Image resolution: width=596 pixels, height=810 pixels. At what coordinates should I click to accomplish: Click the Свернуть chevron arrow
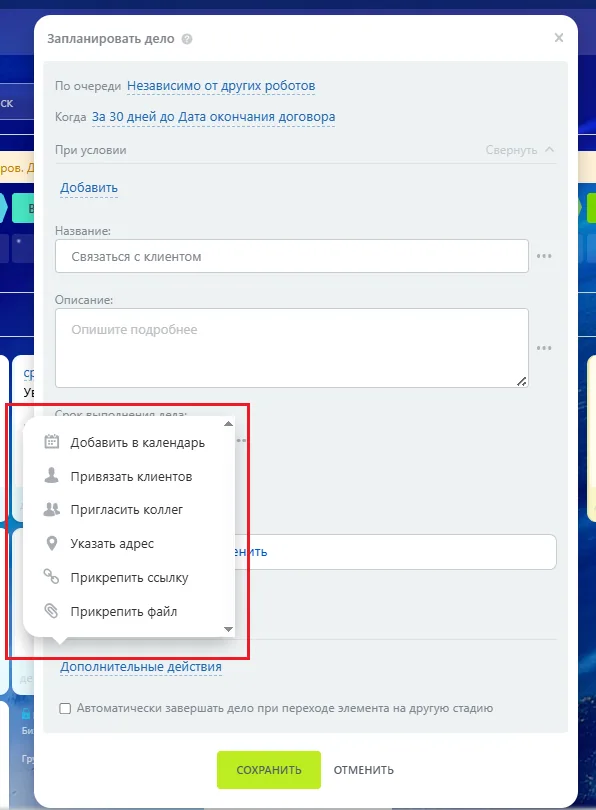coord(550,149)
